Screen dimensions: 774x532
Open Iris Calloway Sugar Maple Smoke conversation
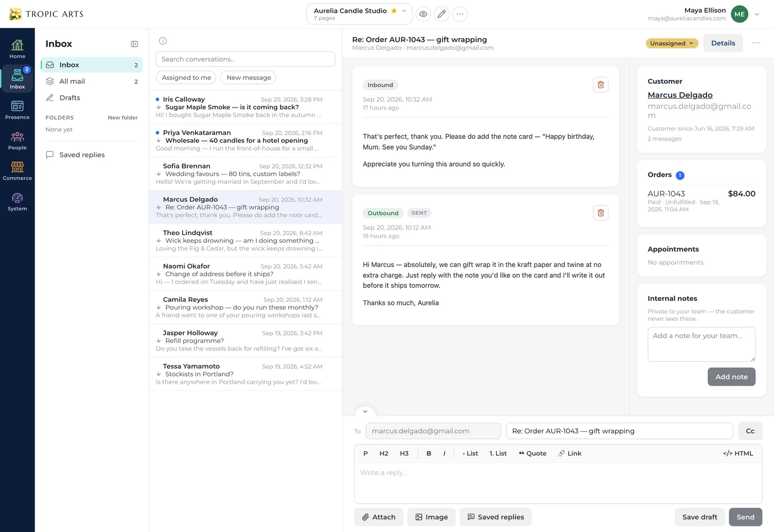pos(245,107)
